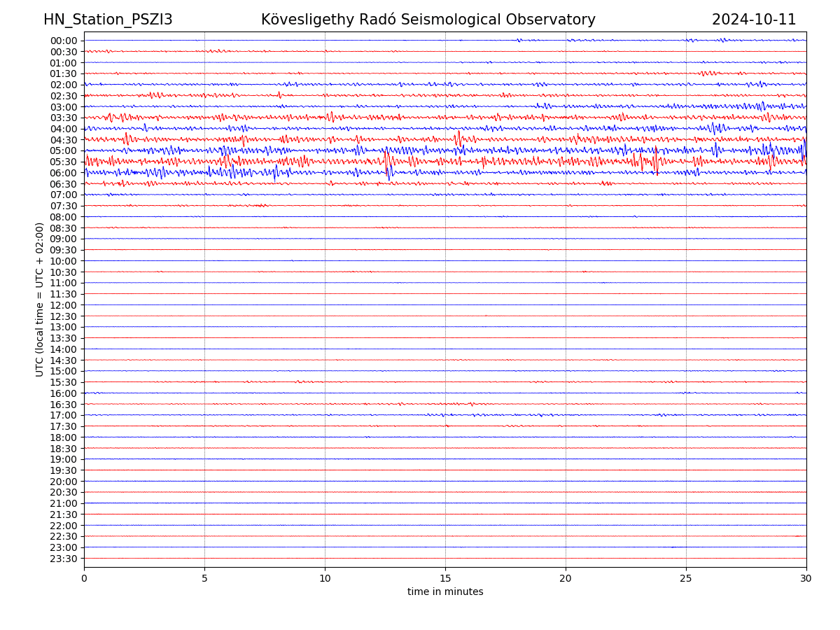Click the 23:30 row time label

(x=64, y=559)
